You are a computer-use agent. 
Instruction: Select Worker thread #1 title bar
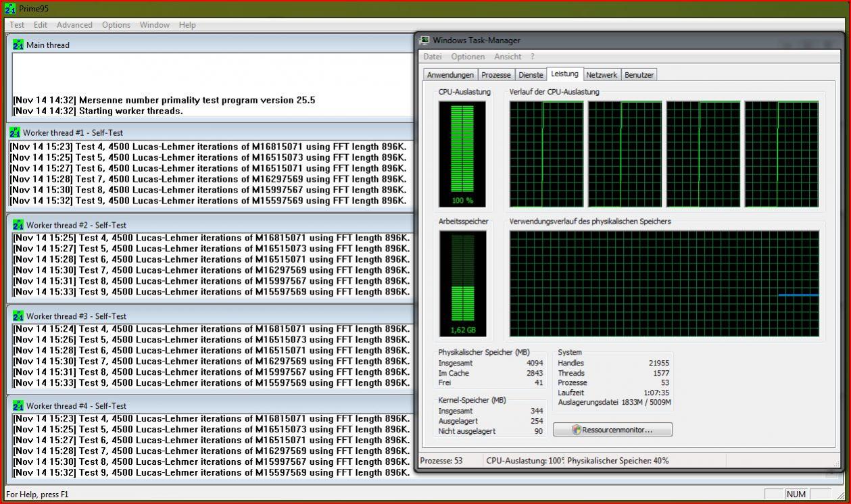tap(210, 132)
